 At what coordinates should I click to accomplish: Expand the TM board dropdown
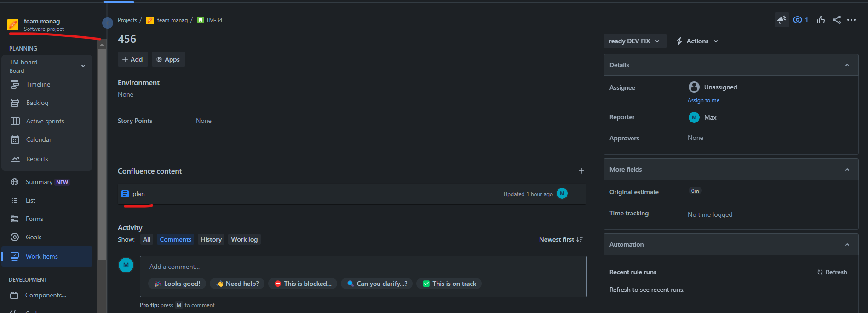click(x=83, y=66)
